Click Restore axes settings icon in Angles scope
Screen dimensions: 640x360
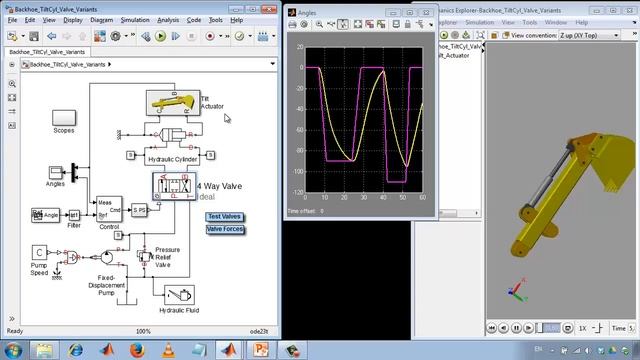(x=381, y=24)
